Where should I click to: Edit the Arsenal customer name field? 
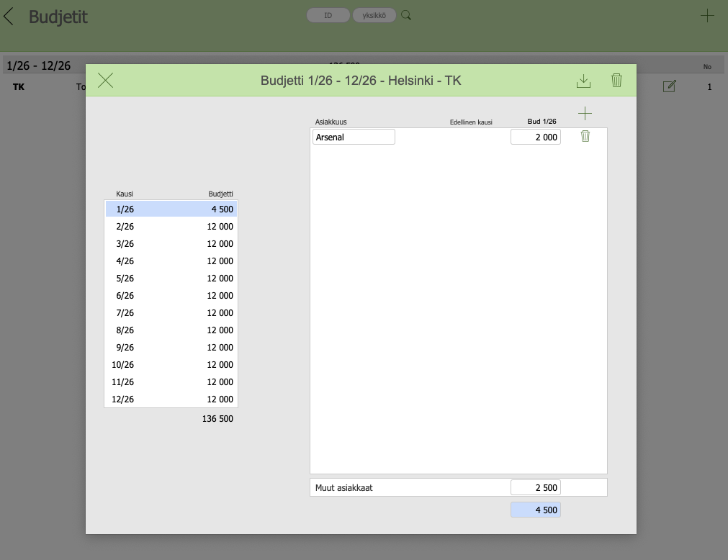354,137
